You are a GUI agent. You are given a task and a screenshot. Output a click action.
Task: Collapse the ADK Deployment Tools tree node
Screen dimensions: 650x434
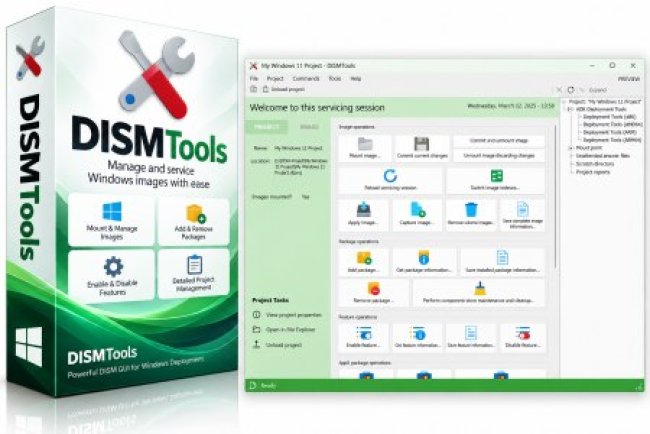[x=570, y=109]
